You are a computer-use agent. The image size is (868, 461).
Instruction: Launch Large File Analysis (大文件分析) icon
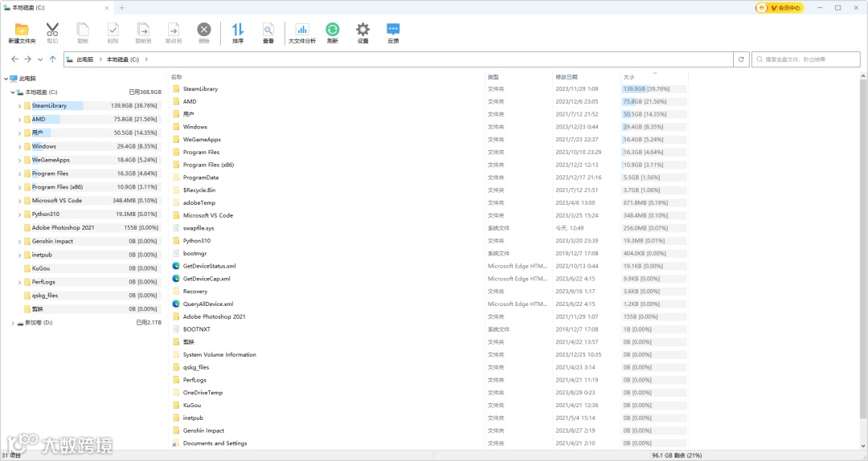coord(302,30)
